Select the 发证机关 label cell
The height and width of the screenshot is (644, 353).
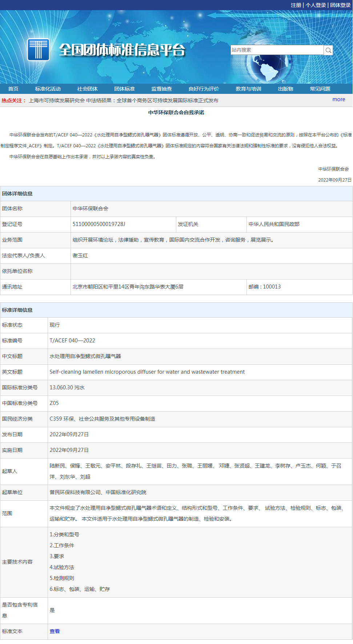click(211, 224)
